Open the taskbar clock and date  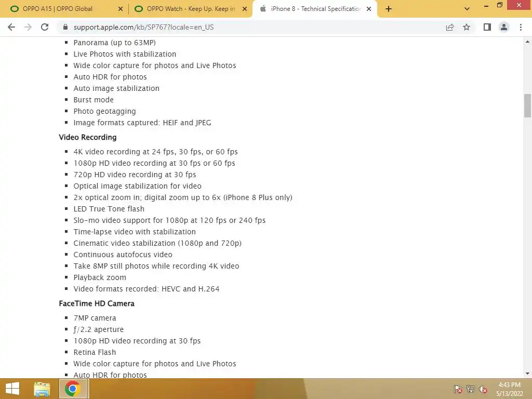coord(509,389)
